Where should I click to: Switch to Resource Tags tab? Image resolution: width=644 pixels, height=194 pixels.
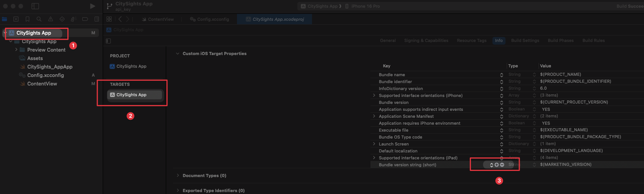tap(472, 40)
